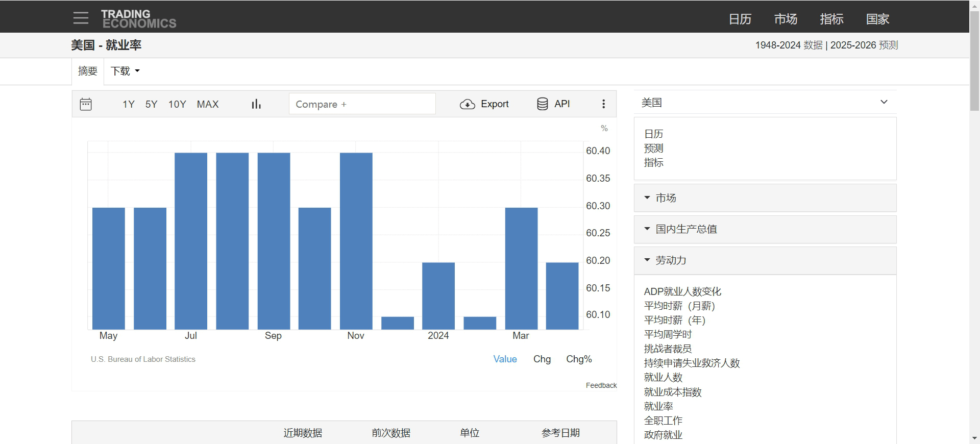Select the MAX time range
Image resolution: width=980 pixels, height=444 pixels.
click(208, 104)
